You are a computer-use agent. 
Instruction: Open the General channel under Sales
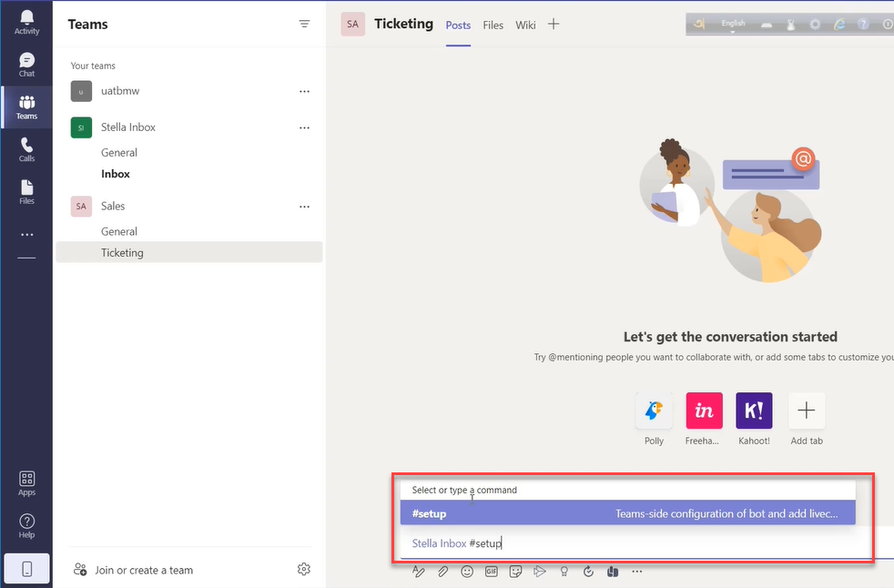[119, 231]
